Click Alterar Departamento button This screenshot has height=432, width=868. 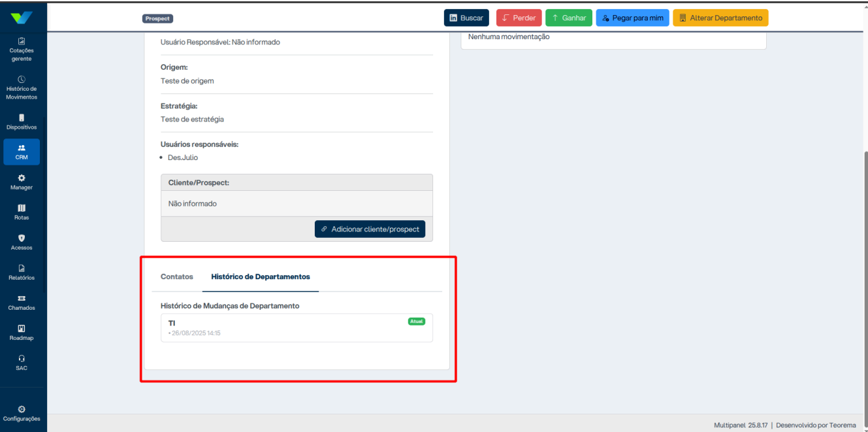point(720,18)
